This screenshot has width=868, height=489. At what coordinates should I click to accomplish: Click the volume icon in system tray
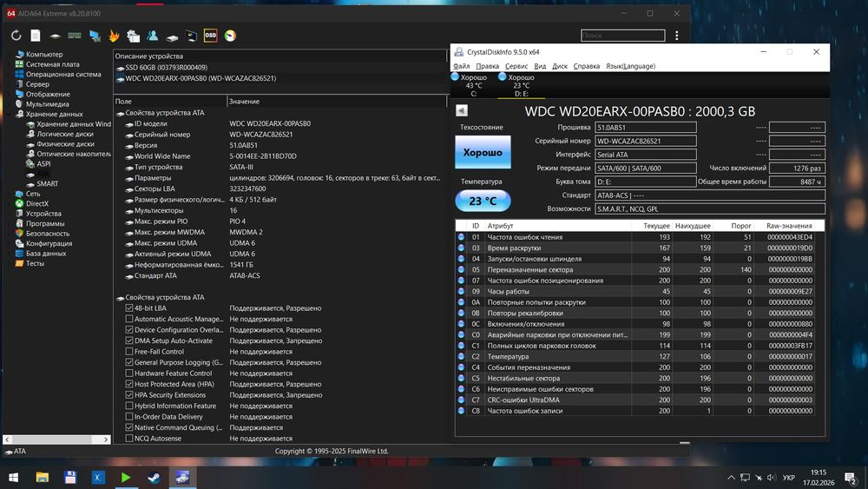(x=772, y=478)
